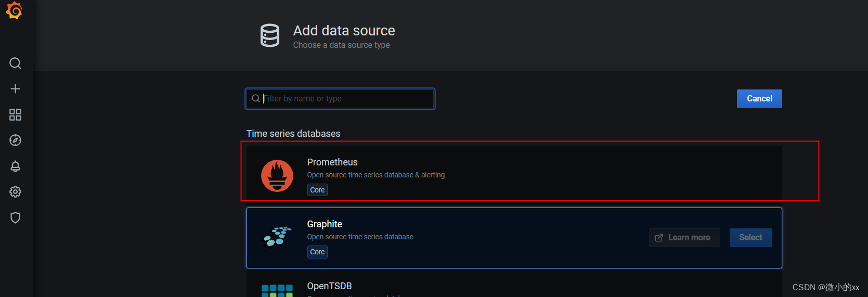This screenshot has height=297, width=868.
Task: Open the Grafana home logo
Action: point(15,10)
